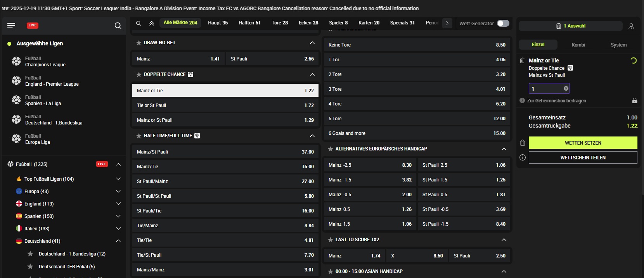Remove Mainz or Tie selection trash icon
The width and height of the screenshot is (644, 278).
tap(522, 60)
